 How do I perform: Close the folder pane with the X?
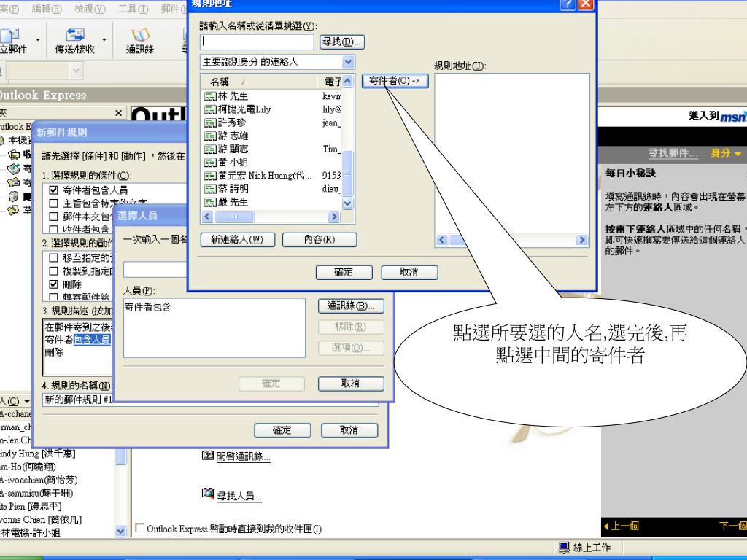(x=119, y=113)
